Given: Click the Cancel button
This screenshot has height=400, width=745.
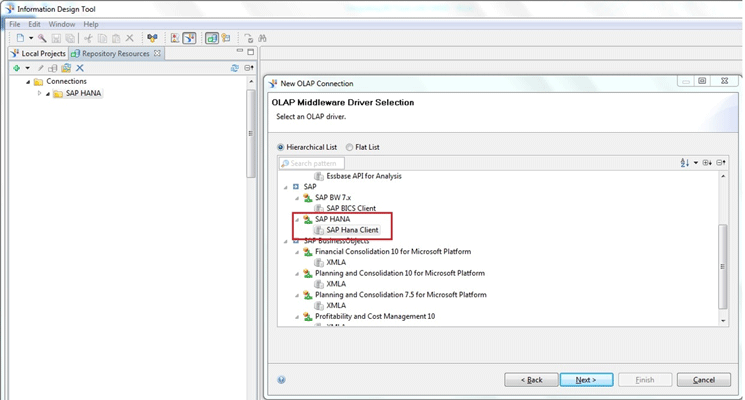Looking at the screenshot, I should point(704,380).
